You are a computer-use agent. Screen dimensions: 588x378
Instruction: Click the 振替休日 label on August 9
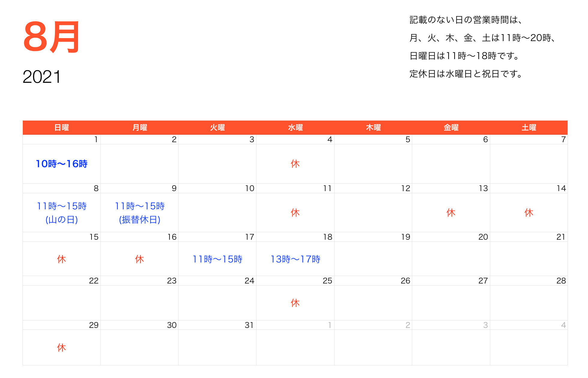pos(139,219)
